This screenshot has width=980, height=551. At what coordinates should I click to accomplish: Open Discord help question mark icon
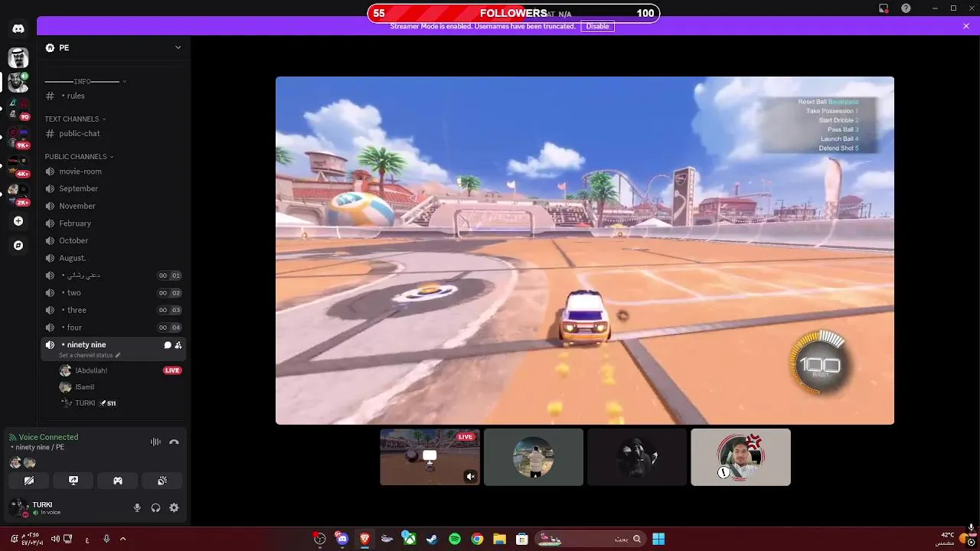[906, 8]
